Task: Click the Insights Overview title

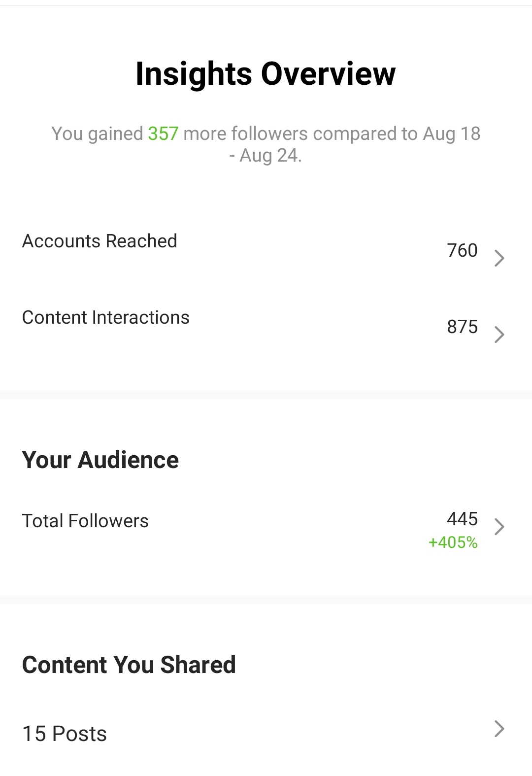Action: [266, 74]
